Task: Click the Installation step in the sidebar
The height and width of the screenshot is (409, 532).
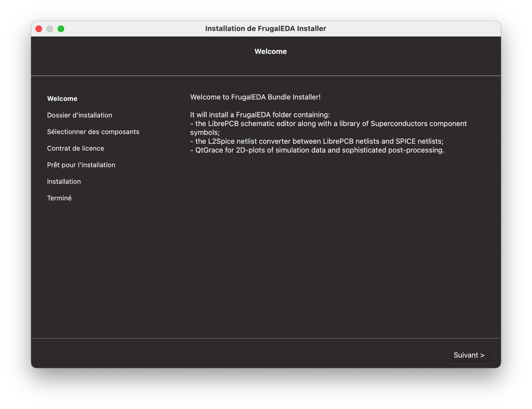Action: pyautogui.click(x=64, y=181)
